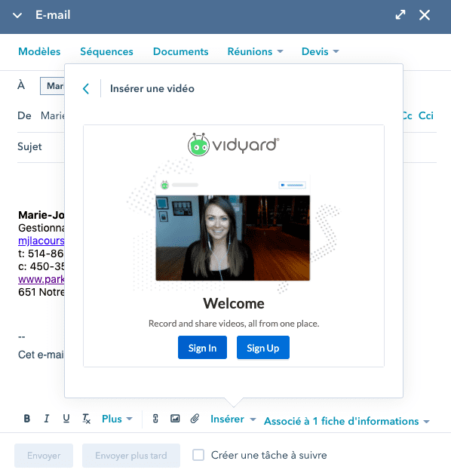
Task: Go back from Insérer une vidéo panel
Action: point(86,89)
